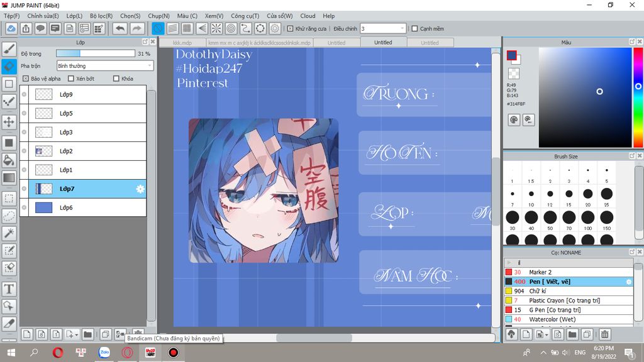Enable the Khóa checkbox
Image resolution: width=644 pixels, height=362 pixels.
pyautogui.click(x=116, y=79)
